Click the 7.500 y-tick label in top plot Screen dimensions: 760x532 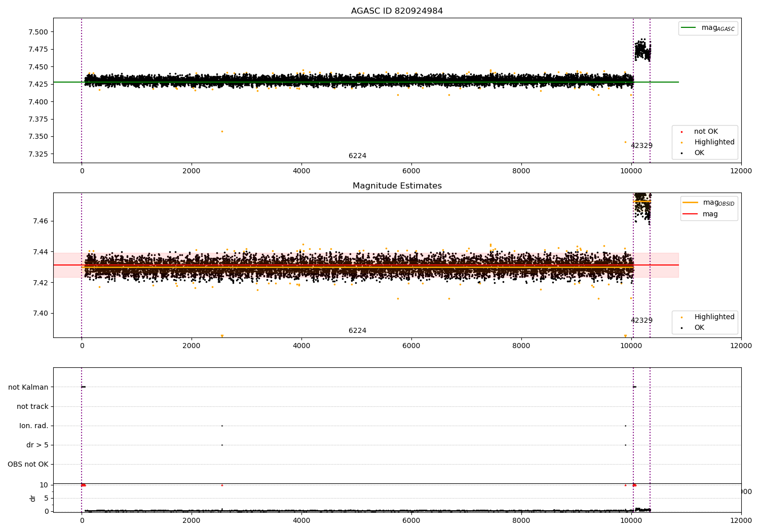click(x=39, y=32)
